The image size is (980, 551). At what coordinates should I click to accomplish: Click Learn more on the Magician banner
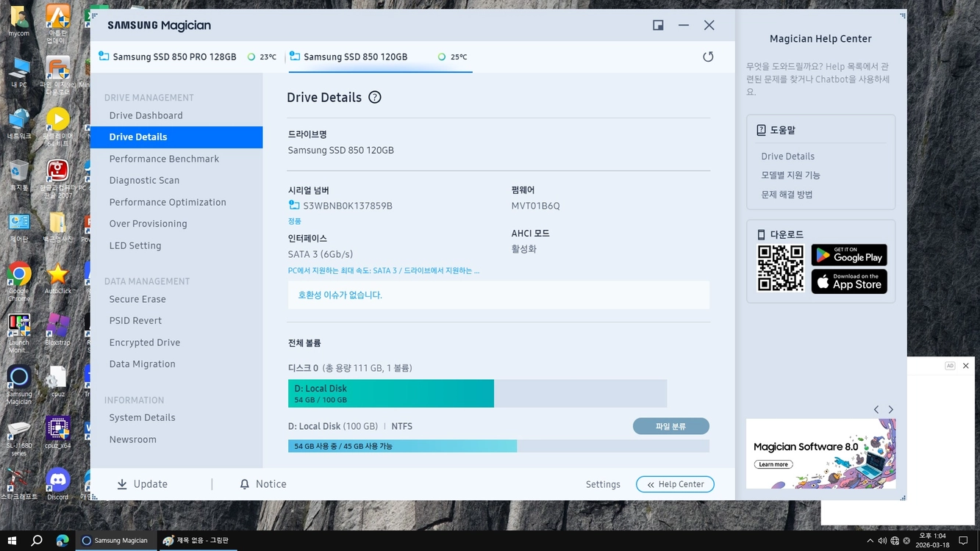pos(773,464)
